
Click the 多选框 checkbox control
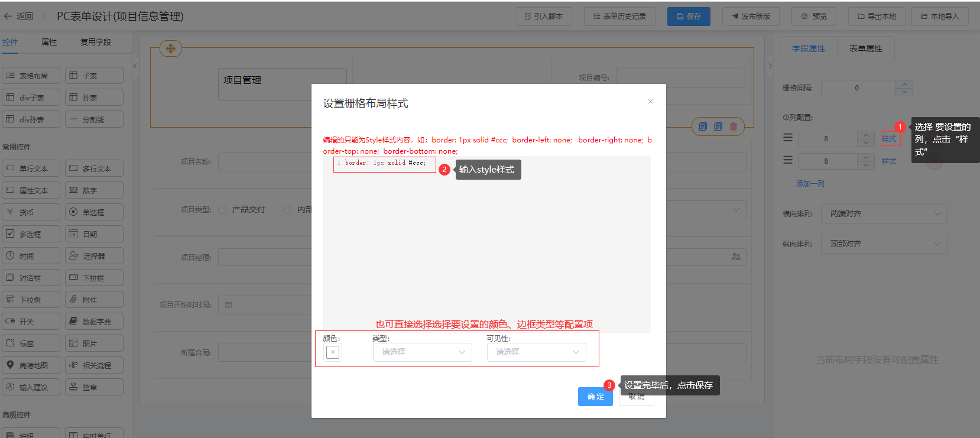[x=31, y=234]
